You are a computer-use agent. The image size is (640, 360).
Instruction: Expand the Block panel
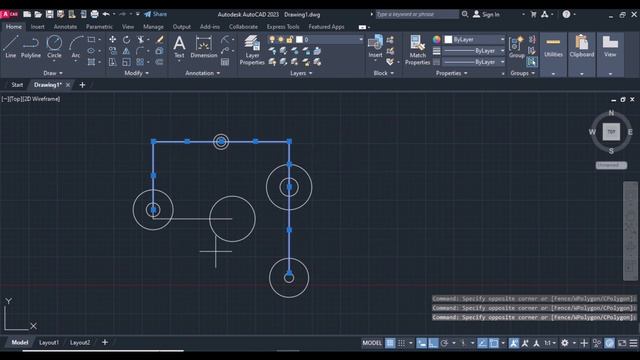coord(384,73)
